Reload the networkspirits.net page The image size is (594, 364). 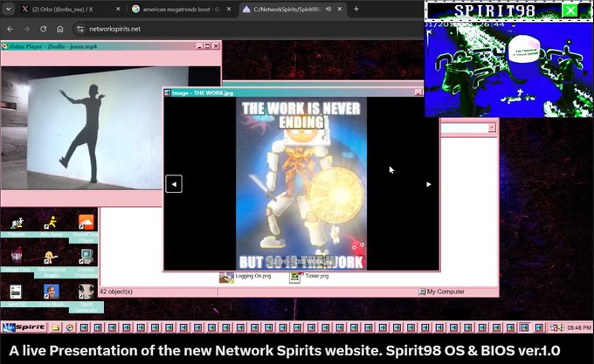43,29
